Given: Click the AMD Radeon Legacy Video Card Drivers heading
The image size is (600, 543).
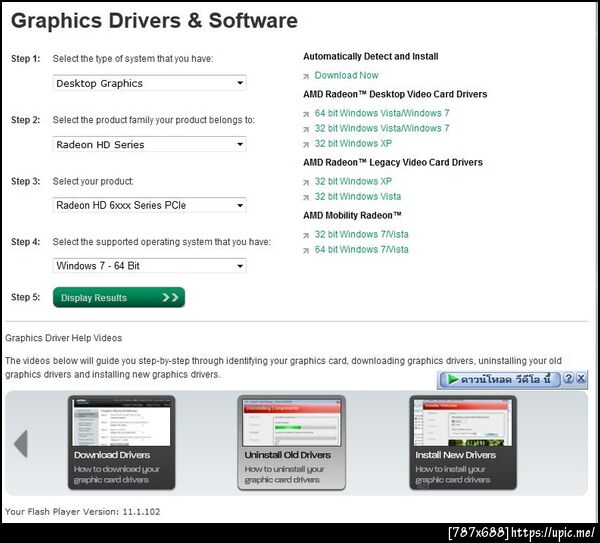Looking at the screenshot, I should coord(393,162).
